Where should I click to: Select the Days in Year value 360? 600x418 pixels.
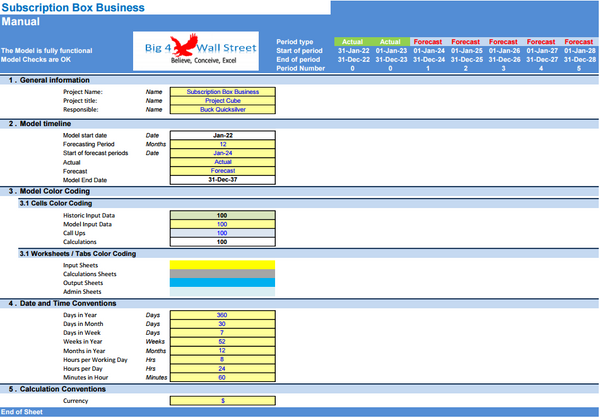222,315
